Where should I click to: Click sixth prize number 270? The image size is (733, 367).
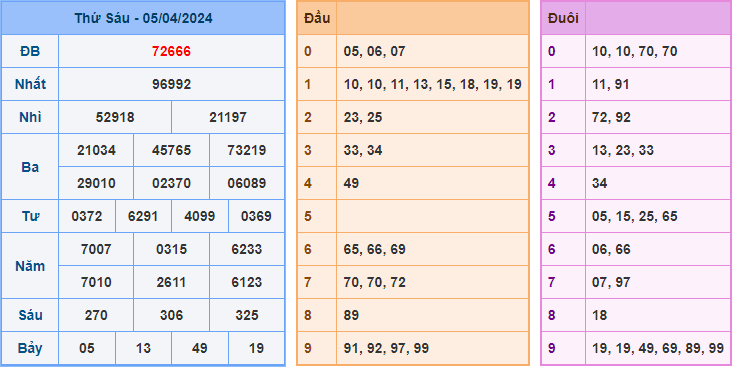(x=96, y=316)
